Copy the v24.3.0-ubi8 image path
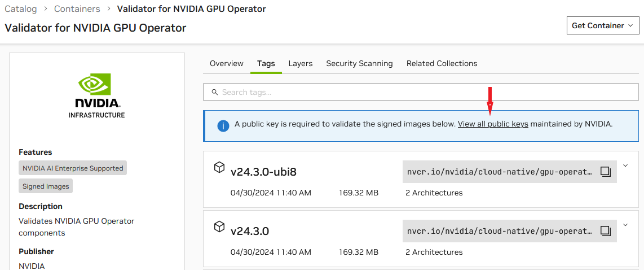644x270 pixels. point(606,172)
